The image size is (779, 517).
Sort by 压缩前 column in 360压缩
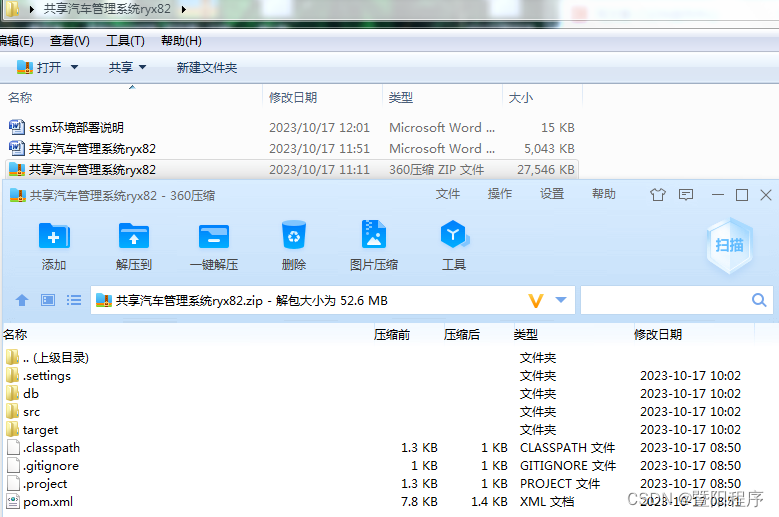[392, 335]
